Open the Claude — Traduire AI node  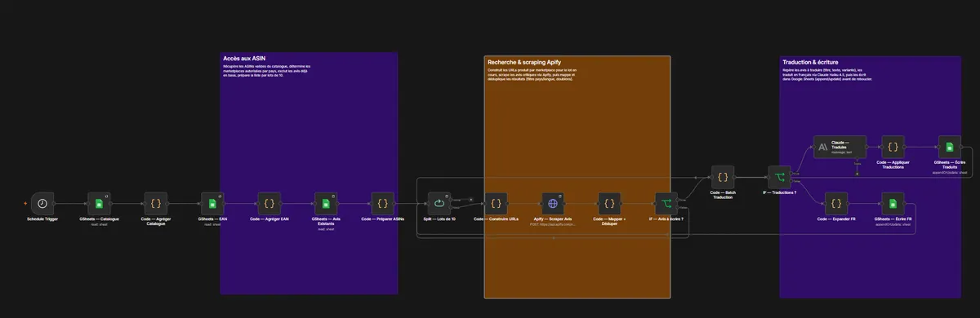click(x=840, y=148)
